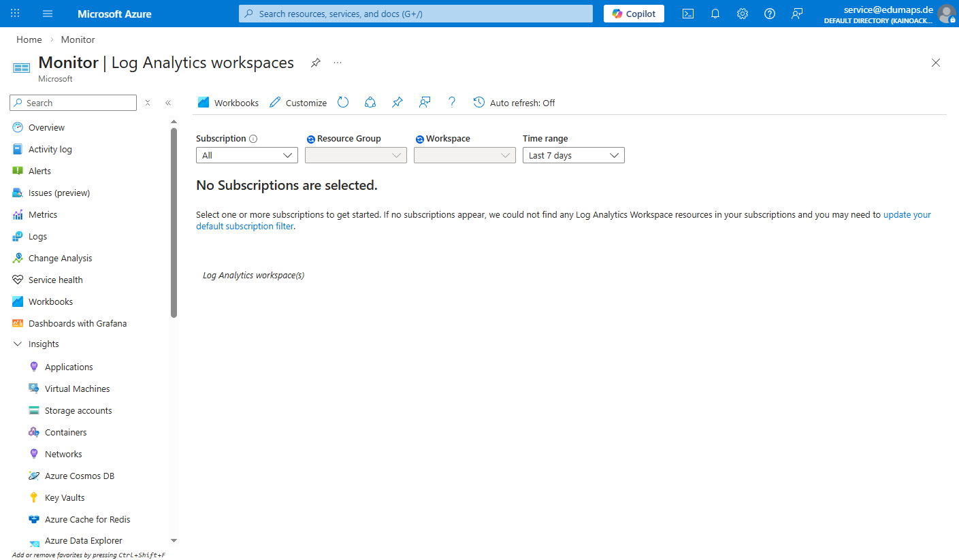
Task: Open the more options ellipsis beside title
Action: (338, 63)
